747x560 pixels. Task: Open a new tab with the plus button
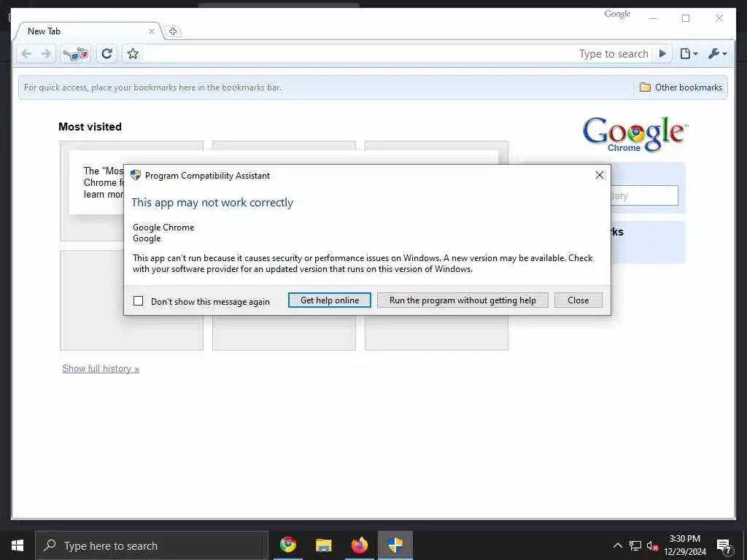pyautogui.click(x=173, y=31)
